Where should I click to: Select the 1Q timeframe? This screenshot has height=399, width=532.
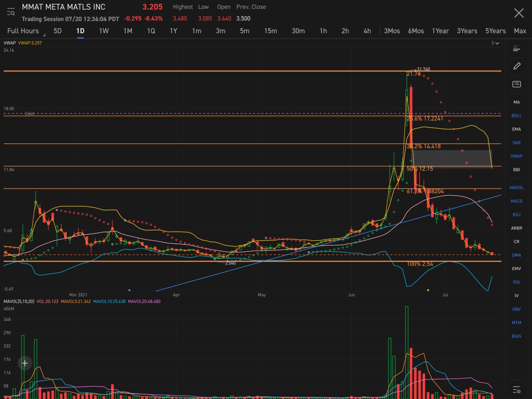(x=151, y=31)
